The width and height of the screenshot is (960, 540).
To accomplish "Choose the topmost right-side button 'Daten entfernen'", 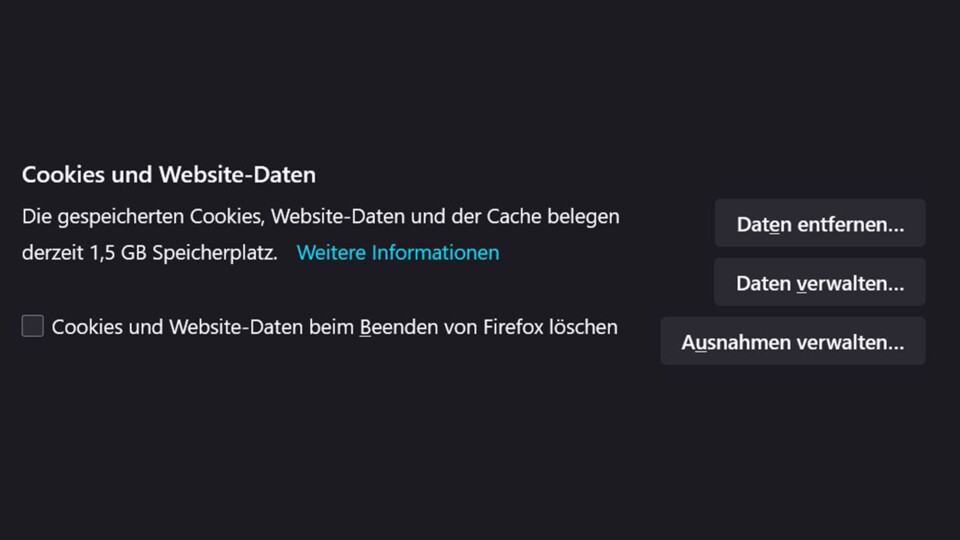I will [x=820, y=223].
